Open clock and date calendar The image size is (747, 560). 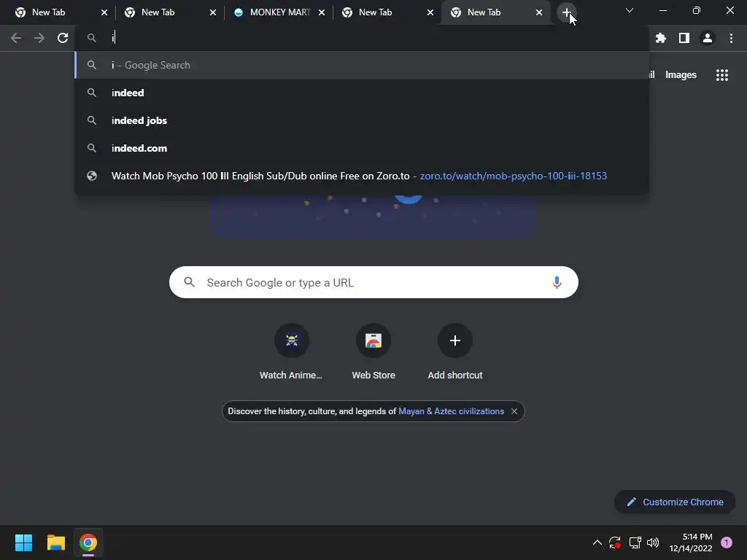pyautogui.click(x=691, y=542)
